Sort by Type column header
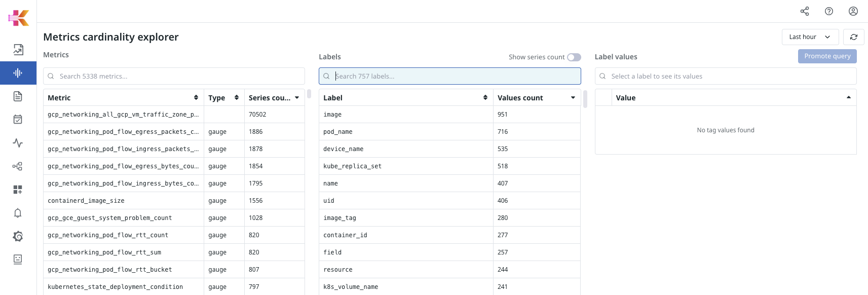Viewport: 868px width, 295px height. [x=224, y=98]
